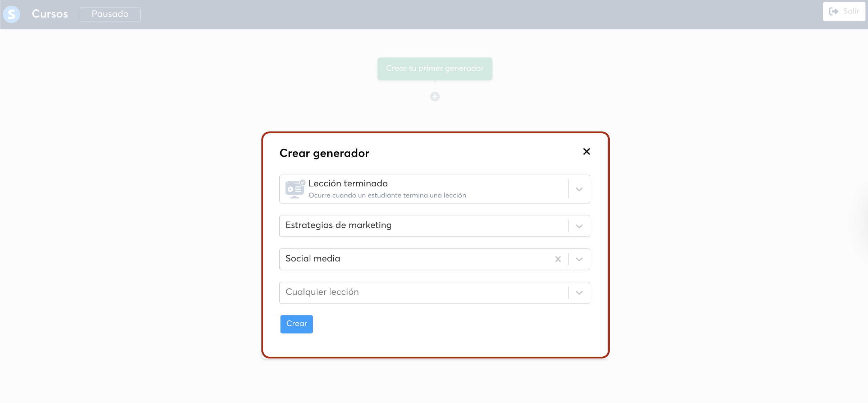Click the plus circle add-step icon

click(435, 97)
